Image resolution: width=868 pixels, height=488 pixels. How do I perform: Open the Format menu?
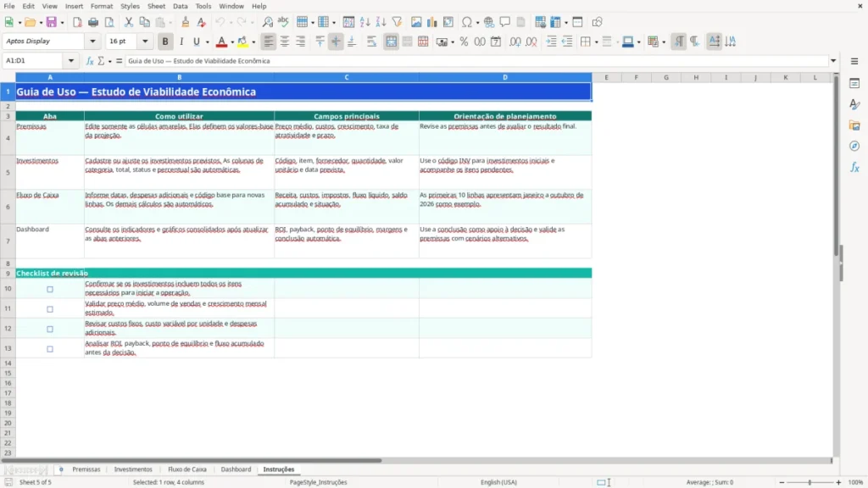click(x=102, y=6)
